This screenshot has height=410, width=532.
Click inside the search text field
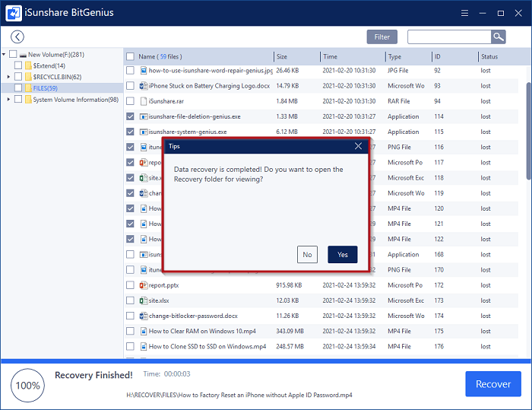tap(448, 37)
